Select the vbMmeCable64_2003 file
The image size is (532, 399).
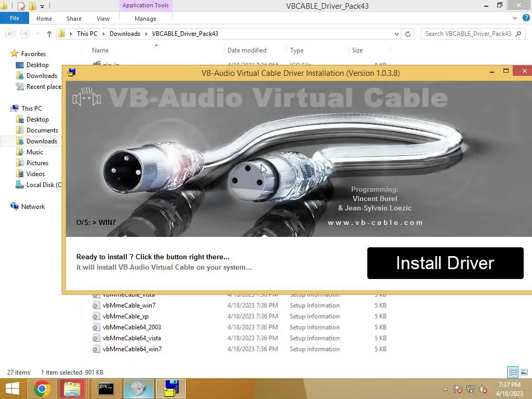coord(131,327)
